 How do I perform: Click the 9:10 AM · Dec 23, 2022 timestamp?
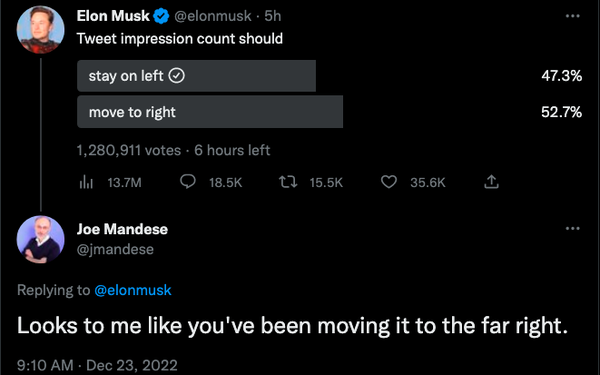(x=97, y=365)
